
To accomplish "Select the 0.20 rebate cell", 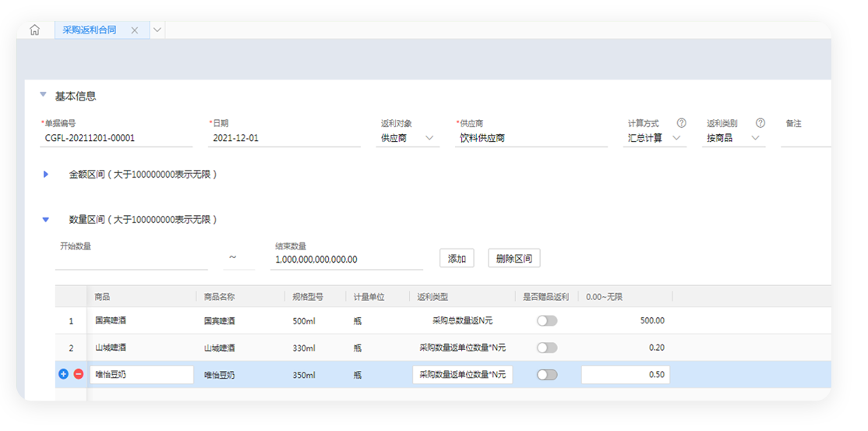I will tap(626, 348).
